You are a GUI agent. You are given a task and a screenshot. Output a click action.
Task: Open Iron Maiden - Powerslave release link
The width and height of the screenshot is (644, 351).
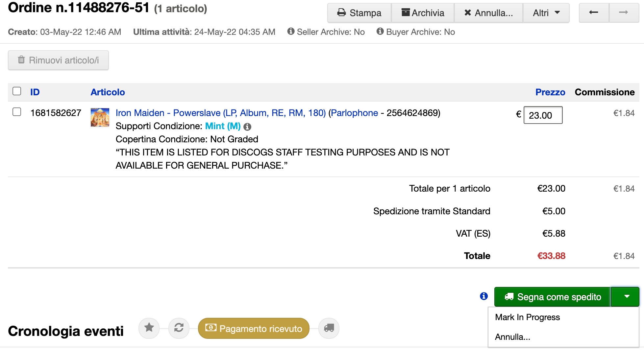click(x=220, y=113)
